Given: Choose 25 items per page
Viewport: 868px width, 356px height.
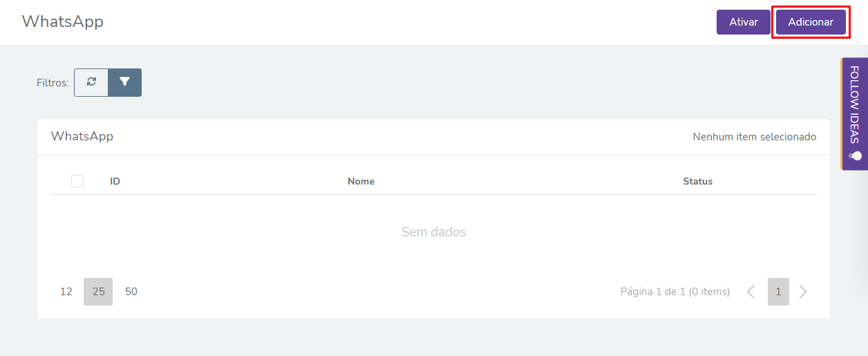Looking at the screenshot, I should (98, 292).
